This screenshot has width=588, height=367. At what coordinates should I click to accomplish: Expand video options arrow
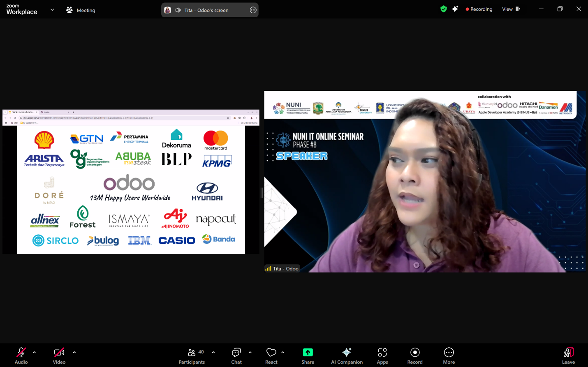point(74,352)
